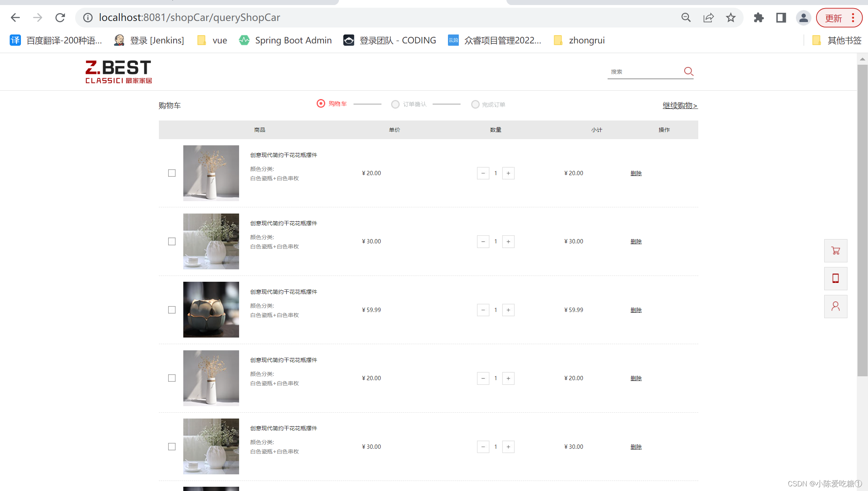
Task: Increase quantity of first ¥30.00 item
Action: tap(508, 241)
